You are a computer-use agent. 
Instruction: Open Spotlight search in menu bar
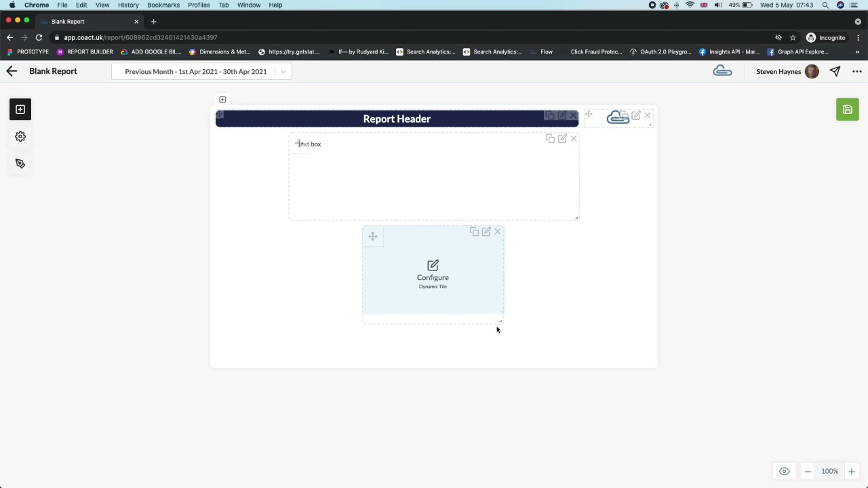pyautogui.click(x=825, y=5)
